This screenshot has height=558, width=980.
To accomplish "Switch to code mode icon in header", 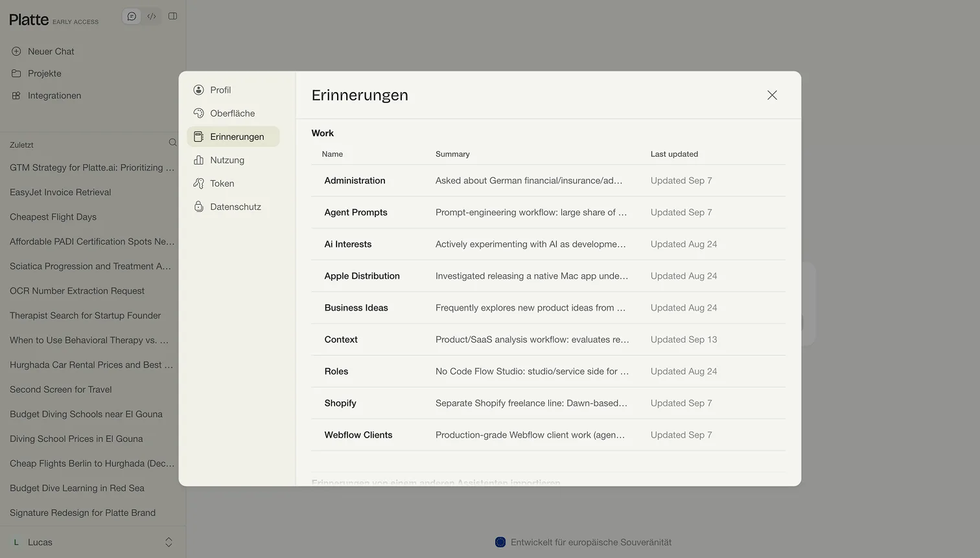I will pyautogui.click(x=152, y=16).
